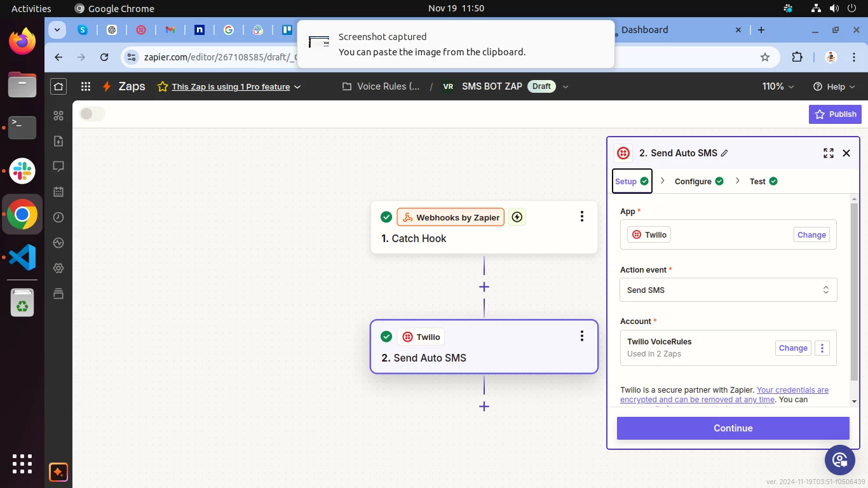
Task: Click the Zapier AI copilot icon at bottom
Action: click(x=58, y=472)
